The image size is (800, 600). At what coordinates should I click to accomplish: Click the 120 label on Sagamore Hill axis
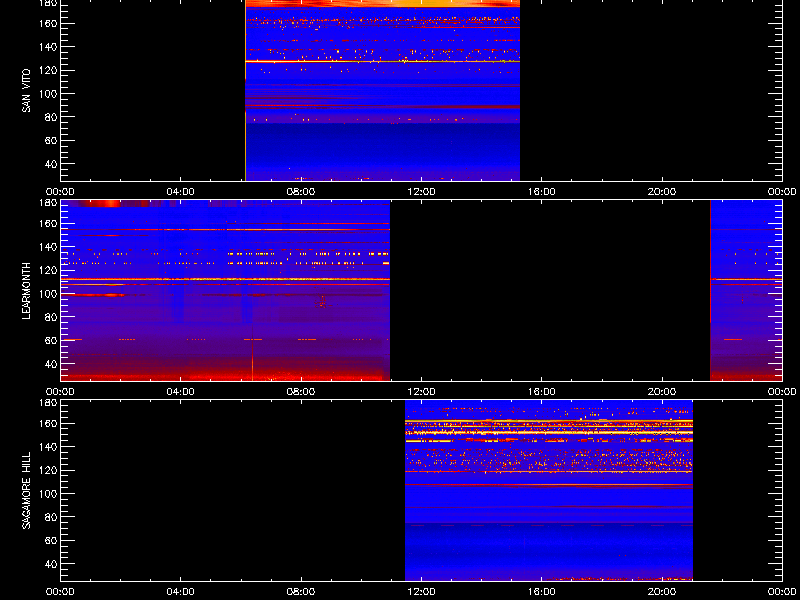pyautogui.click(x=48, y=470)
